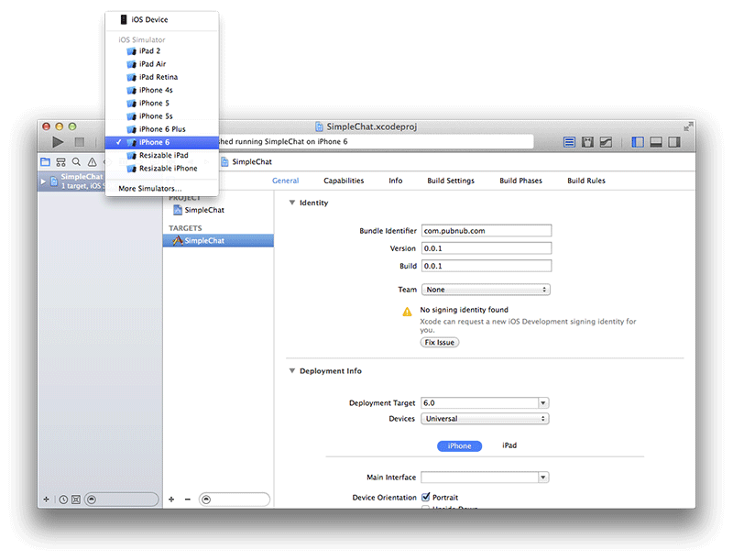Show the Assistant editor
733x560 pixels.
click(587, 142)
